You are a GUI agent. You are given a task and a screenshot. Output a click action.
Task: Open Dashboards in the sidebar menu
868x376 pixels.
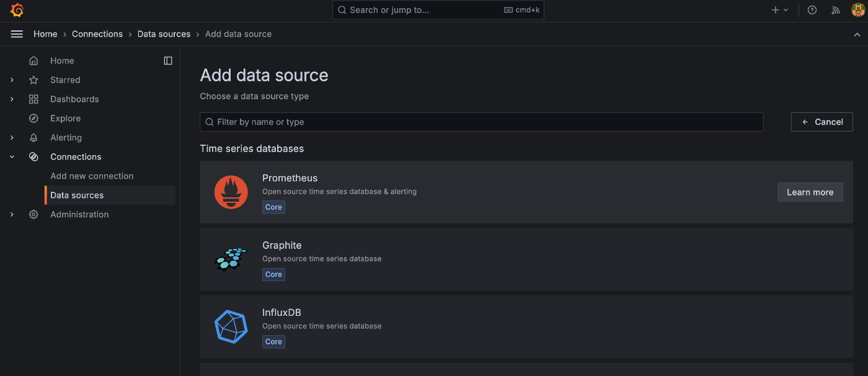tap(74, 99)
